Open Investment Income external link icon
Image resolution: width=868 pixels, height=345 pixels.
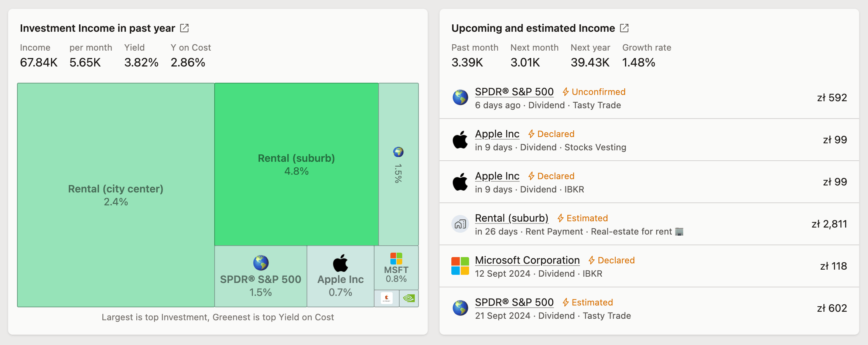[x=184, y=28]
